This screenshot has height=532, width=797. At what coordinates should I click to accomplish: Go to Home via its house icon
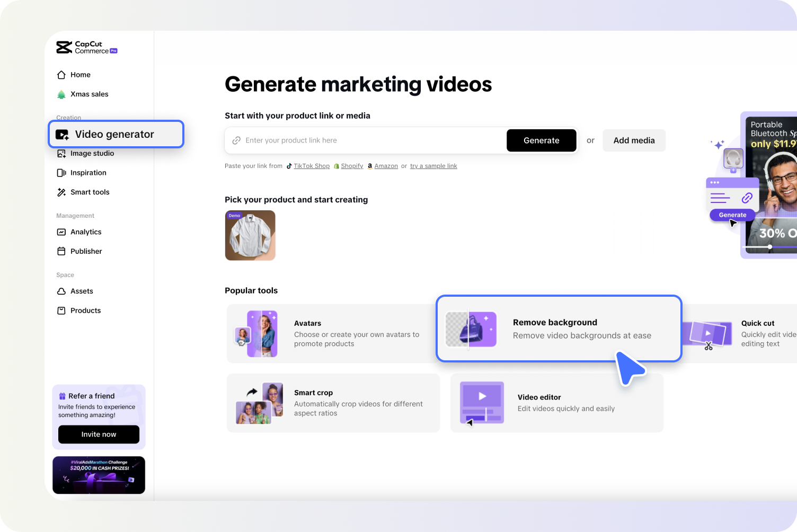click(61, 75)
